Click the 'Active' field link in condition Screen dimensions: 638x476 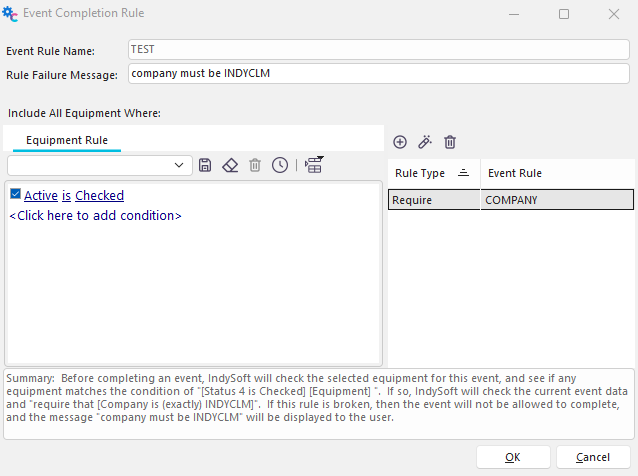coord(40,196)
